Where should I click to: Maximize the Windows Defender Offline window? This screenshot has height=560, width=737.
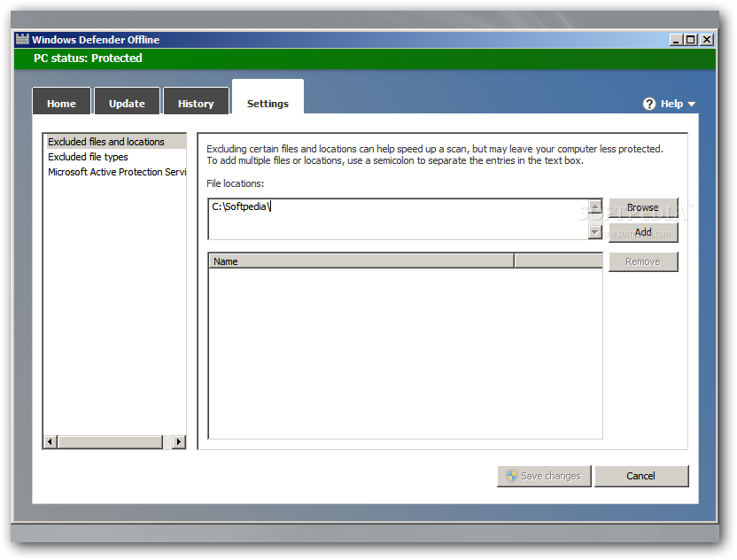point(690,40)
